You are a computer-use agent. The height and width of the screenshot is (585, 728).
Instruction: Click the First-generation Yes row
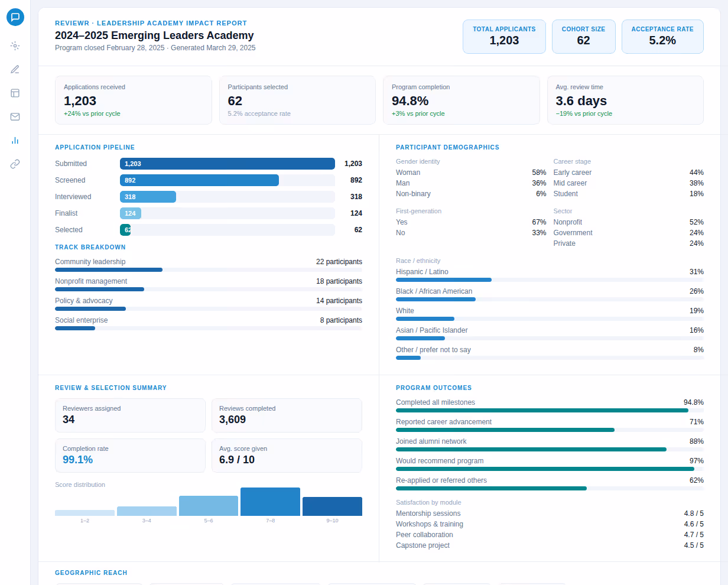[471, 222]
